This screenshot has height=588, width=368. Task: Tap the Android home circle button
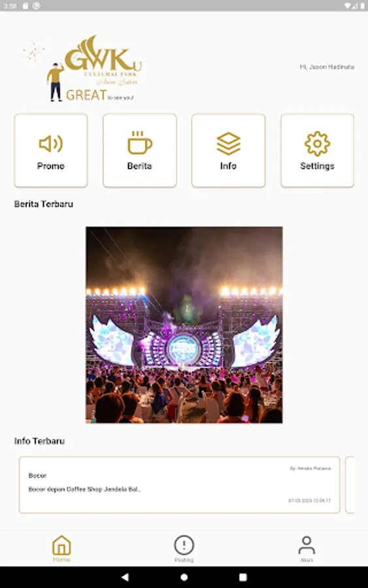184,577
